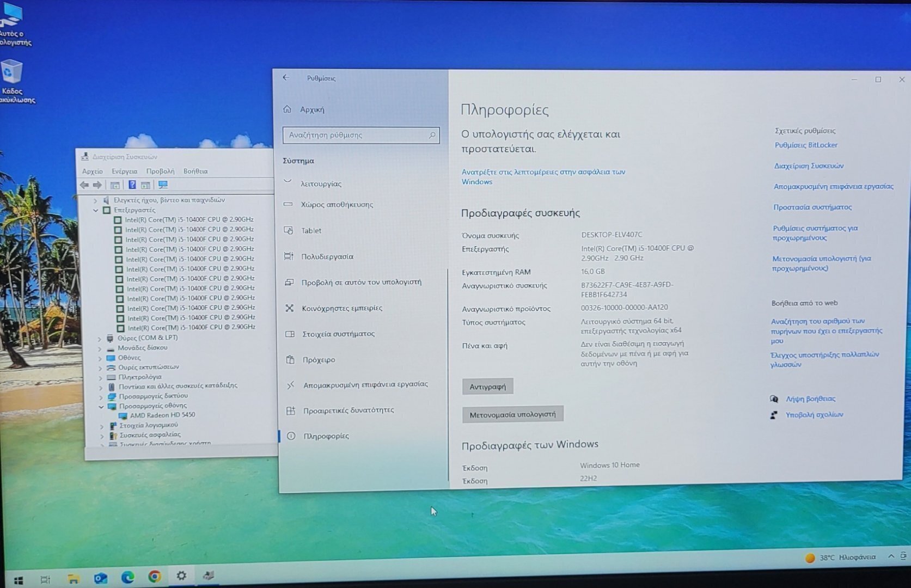Select Πληροφορίες in Settings sidebar
The height and width of the screenshot is (588, 911).
(326, 436)
